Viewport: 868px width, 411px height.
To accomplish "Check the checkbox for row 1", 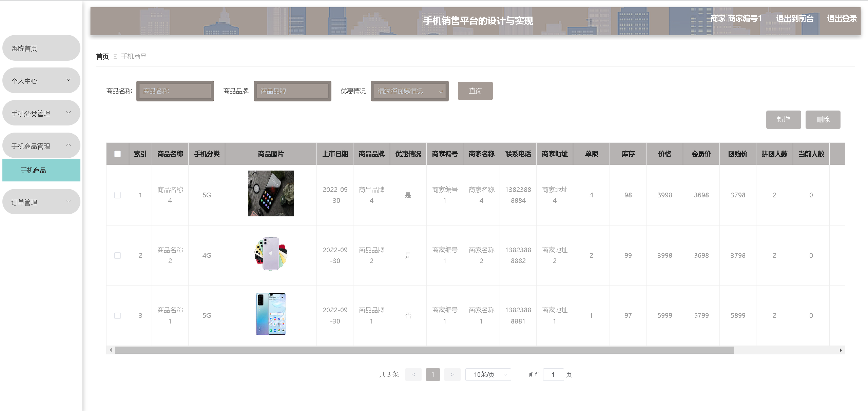I will coord(118,195).
